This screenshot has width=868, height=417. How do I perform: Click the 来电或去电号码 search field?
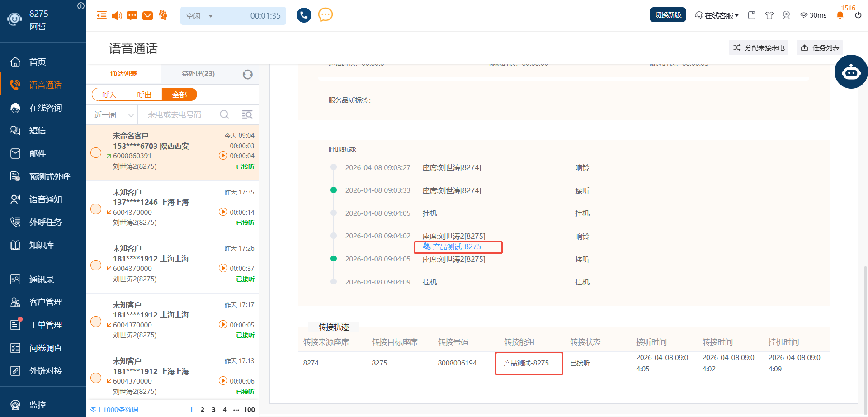pyautogui.click(x=181, y=115)
